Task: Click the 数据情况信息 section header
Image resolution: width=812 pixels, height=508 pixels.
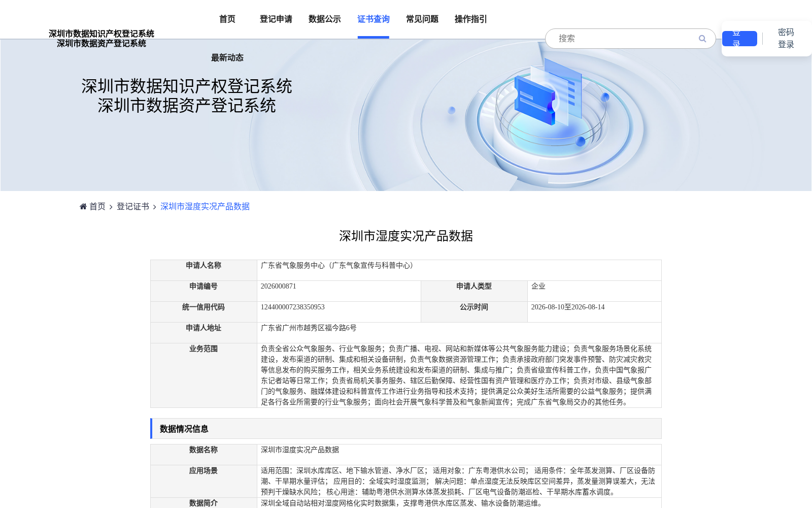Action: click(406, 429)
